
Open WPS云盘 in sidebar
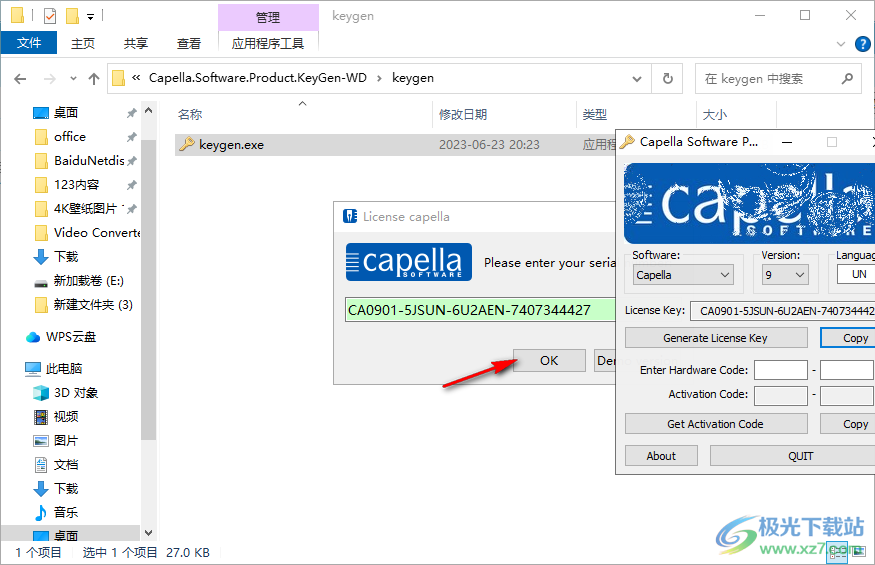pyautogui.click(x=71, y=337)
